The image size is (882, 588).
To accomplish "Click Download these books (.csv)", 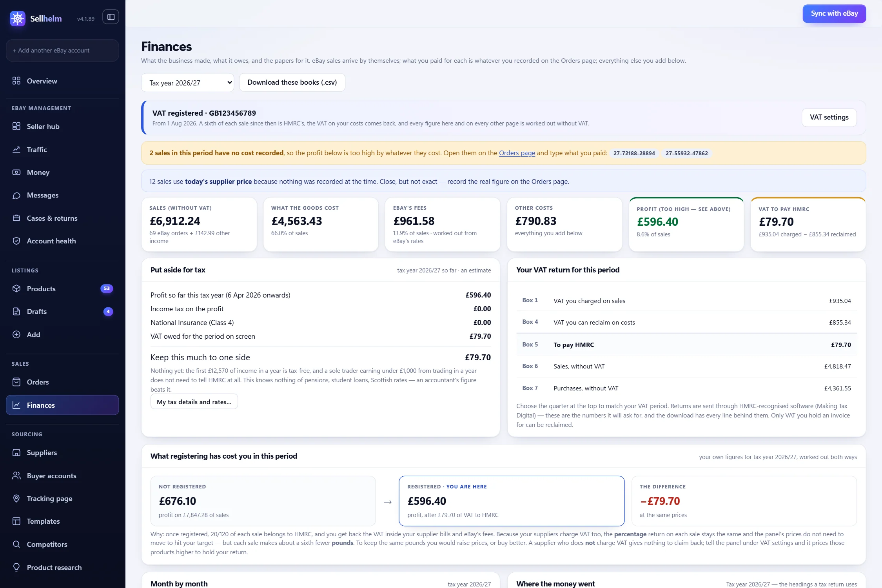I will click(292, 82).
